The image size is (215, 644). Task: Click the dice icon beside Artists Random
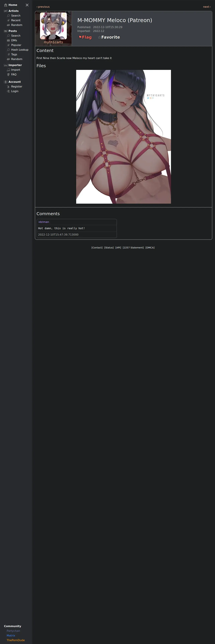pyautogui.click(x=9, y=25)
